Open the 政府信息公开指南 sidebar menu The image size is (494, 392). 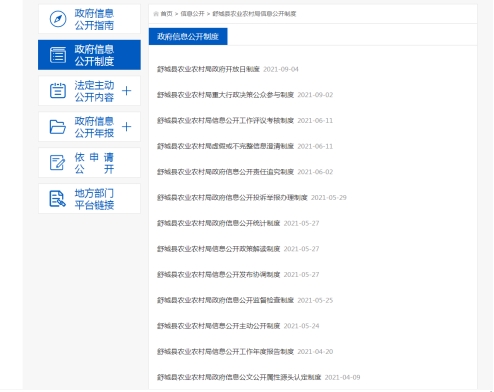89,19
